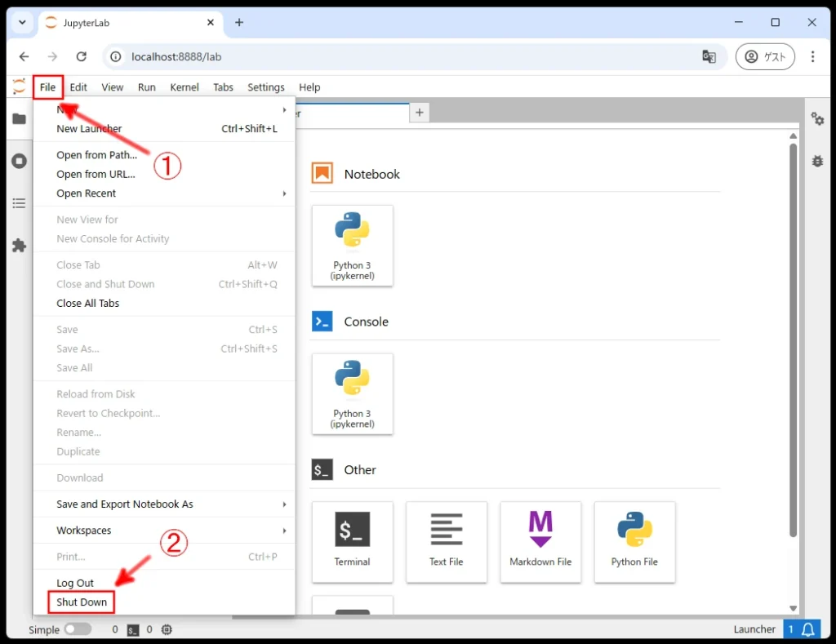Screen dimensions: 836x644
Task: Choose Open from URL... in File menu
Action: click(x=164, y=175)
